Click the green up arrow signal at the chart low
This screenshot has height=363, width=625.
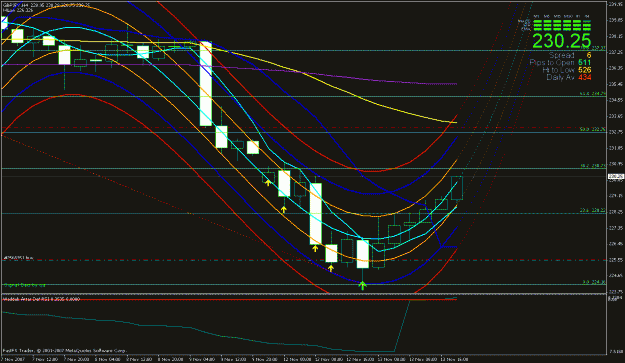pyautogui.click(x=362, y=285)
